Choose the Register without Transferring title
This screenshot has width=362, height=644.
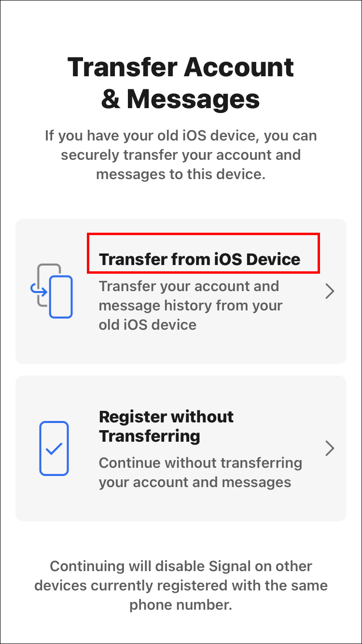(x=167, y=426)
